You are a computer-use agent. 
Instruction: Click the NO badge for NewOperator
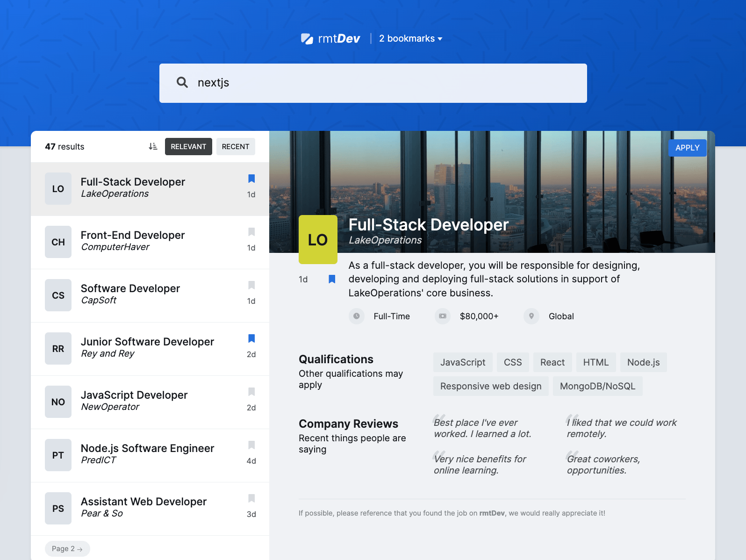pyautogui.click(x=58, y=402)
